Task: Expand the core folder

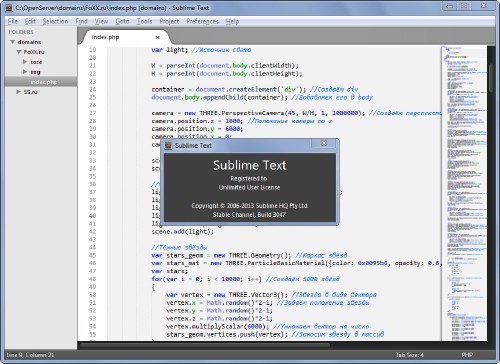Action: point(25,62)
